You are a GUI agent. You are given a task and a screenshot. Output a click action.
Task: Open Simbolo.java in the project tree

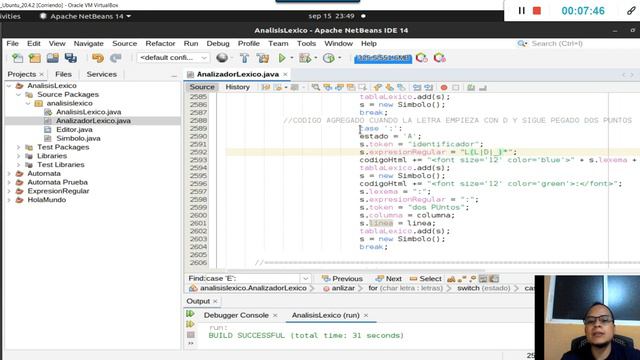[x=78, y=138]
